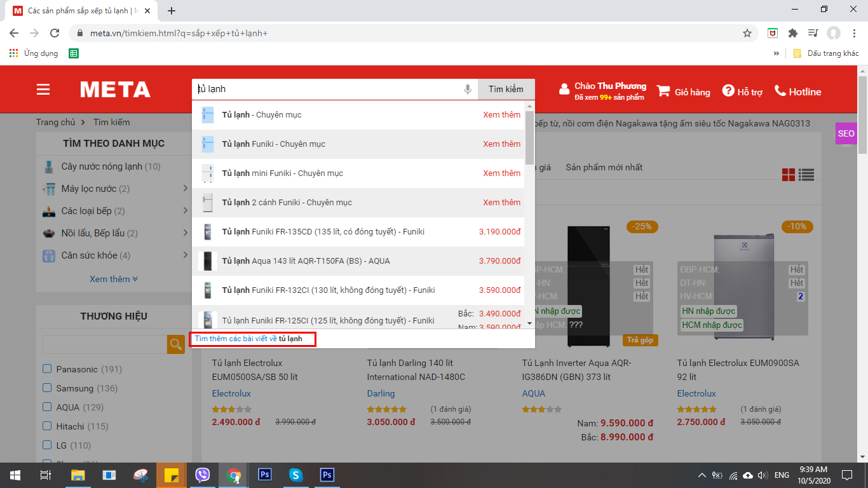Viewport: 868px width, 488px height.
Task: Click the suggestion dropdown scrollbar thumb
Action: point(529,138)
